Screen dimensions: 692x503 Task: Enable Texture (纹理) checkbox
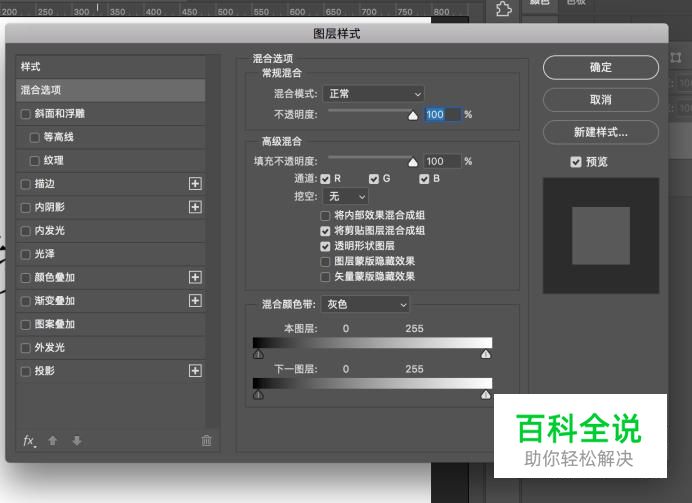(34, 161)
